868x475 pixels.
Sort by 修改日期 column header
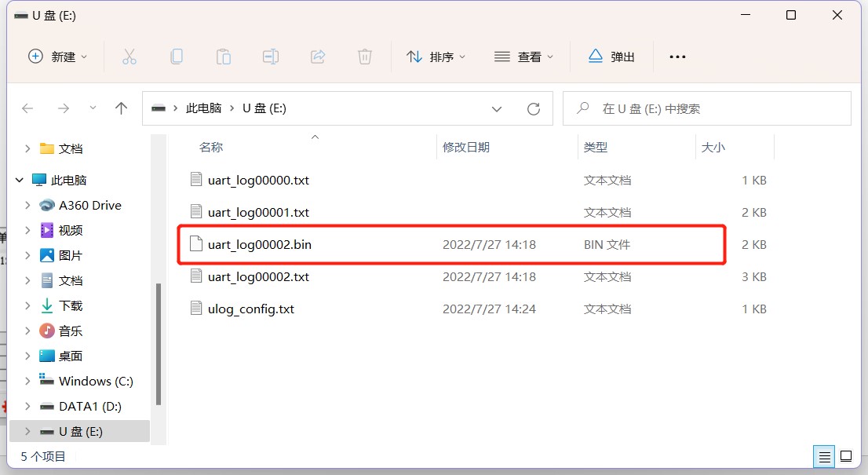point(466,148)
